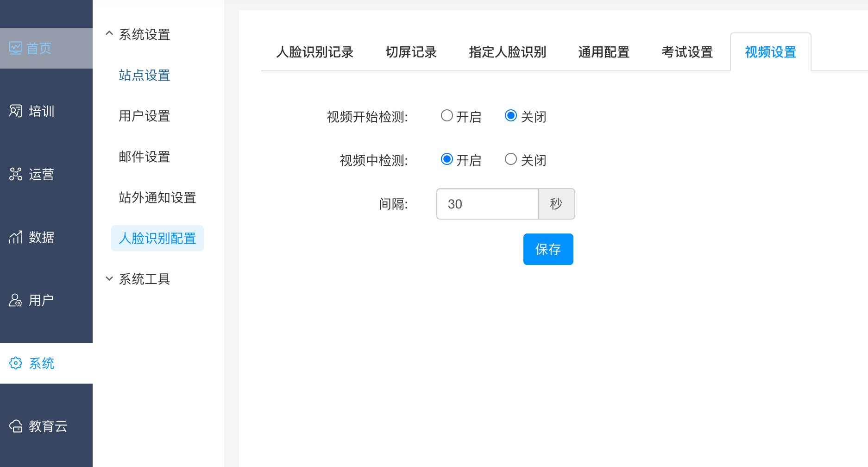Viewport: 868px width, 467px height.
Task: Switch to the 人脸识别记录 tab
Action: [x=314, y=52]
